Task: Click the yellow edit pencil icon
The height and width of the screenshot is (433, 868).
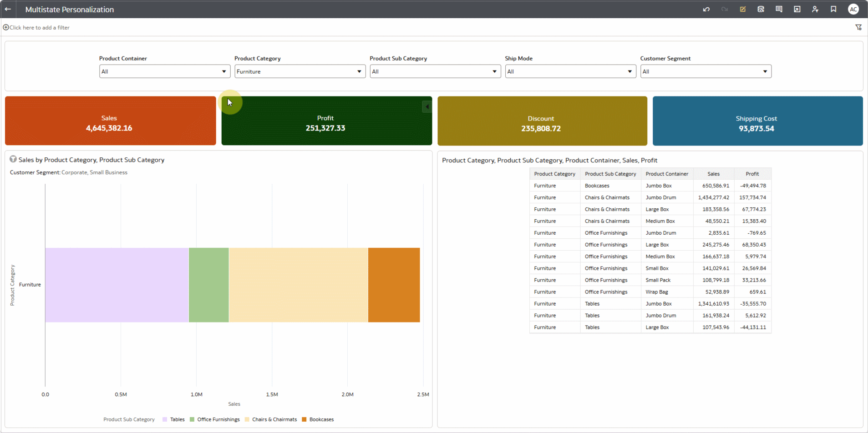Action: 742,9
